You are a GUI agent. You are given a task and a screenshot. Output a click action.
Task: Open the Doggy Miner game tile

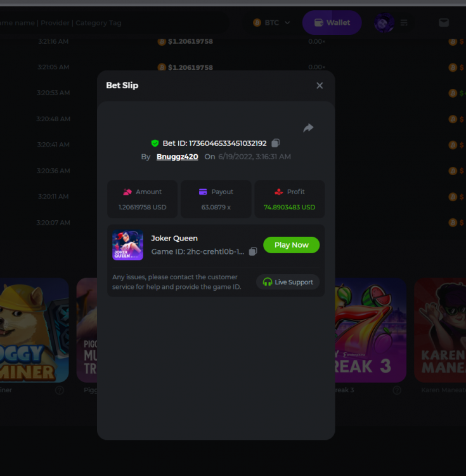pos(34,330)
